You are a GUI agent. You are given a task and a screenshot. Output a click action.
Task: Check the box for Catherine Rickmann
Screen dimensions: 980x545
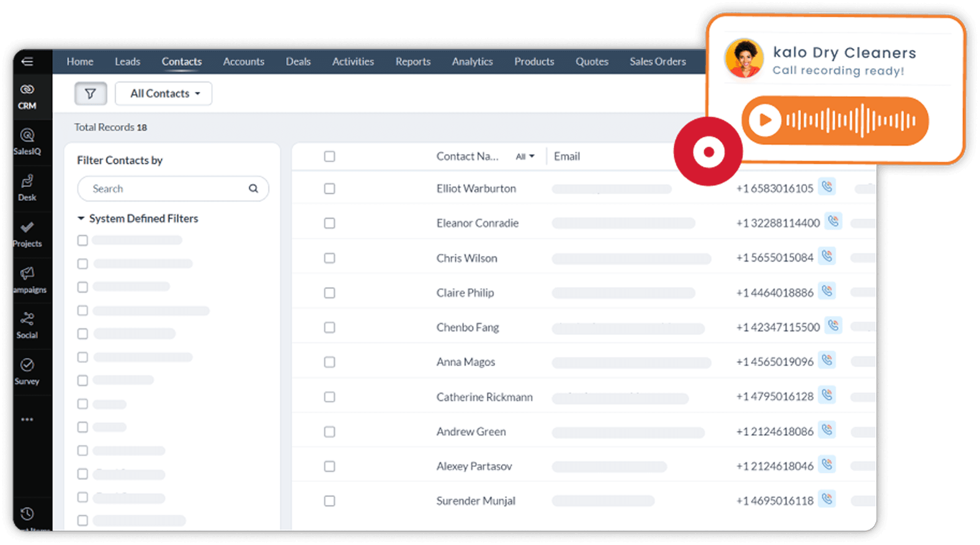point(330,397)
